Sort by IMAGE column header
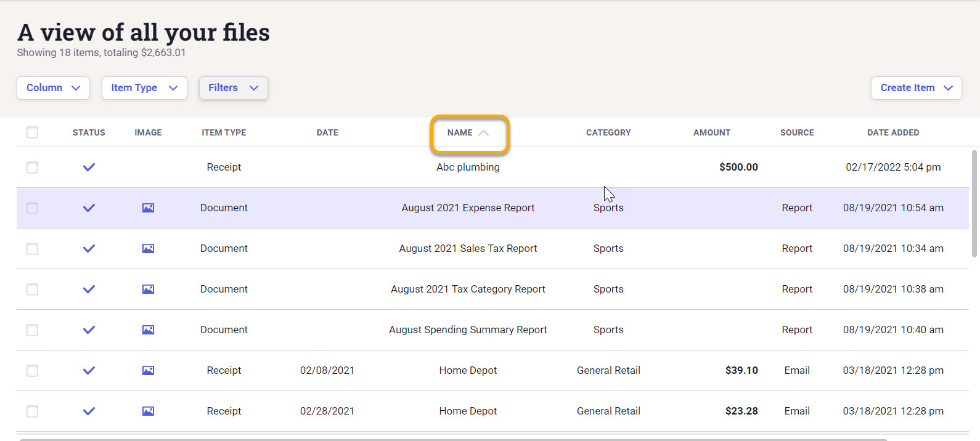The width and height of the screenshot is (980, 441). pyautogui.click(x=148, y=132)
